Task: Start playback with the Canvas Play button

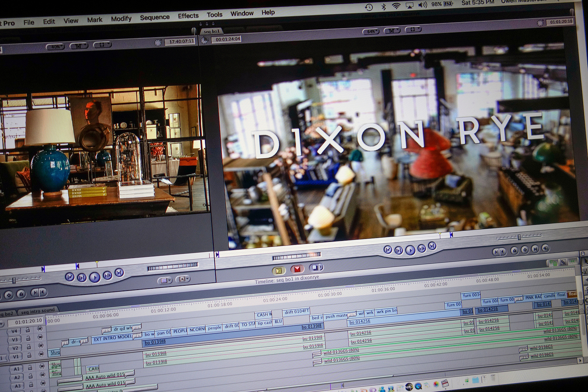Action: tap(410, 250)
